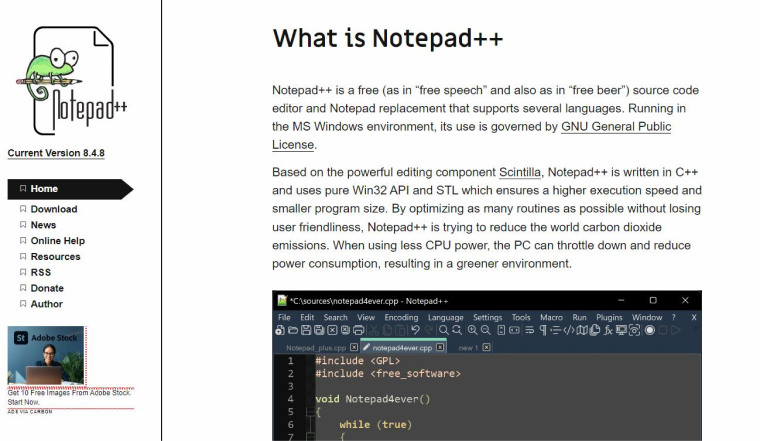
Task: Go to the News sidebar link
Action: (x=43, y=225)
